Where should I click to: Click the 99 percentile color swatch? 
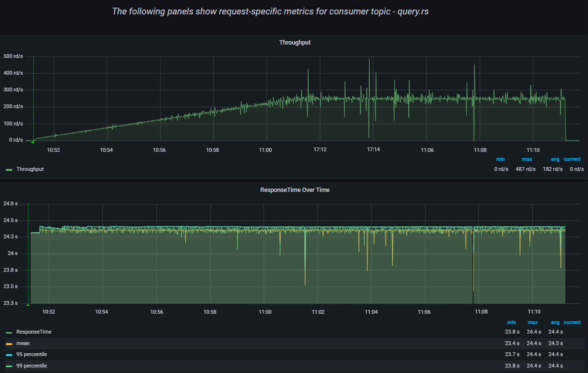click(x=9, y=366)
